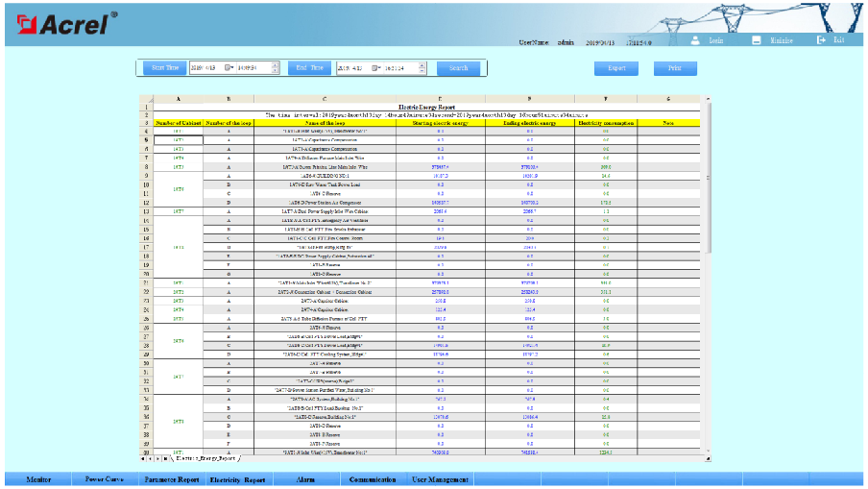The height and width of the screenshot is (489, 868).
Task: Click the Starting electric energy column header
Action: (439, 123)
